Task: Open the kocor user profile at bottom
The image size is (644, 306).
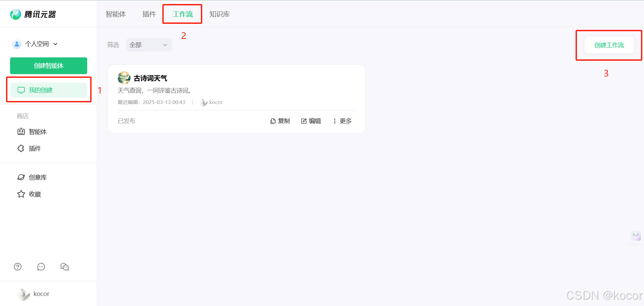Action: 33,294
